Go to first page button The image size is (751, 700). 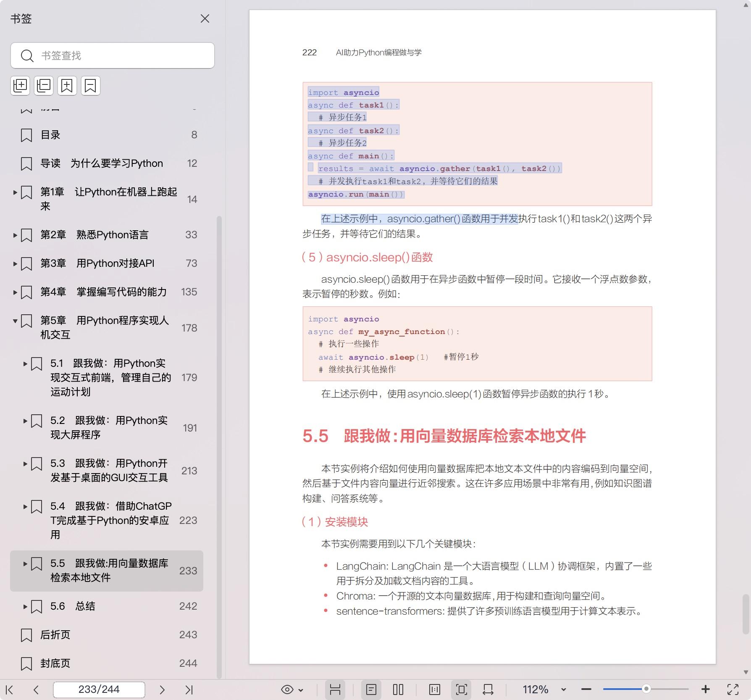(10, 689)
